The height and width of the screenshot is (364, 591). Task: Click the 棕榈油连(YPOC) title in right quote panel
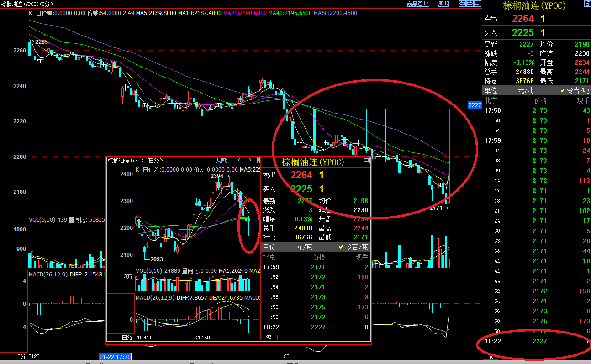[534, 6]
